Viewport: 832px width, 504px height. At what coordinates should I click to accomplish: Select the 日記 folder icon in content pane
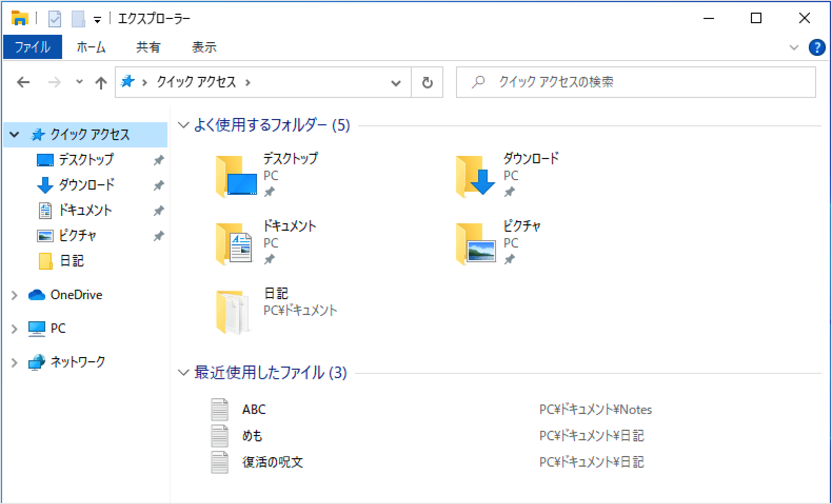pyautogui.click(x=233, y=312)
